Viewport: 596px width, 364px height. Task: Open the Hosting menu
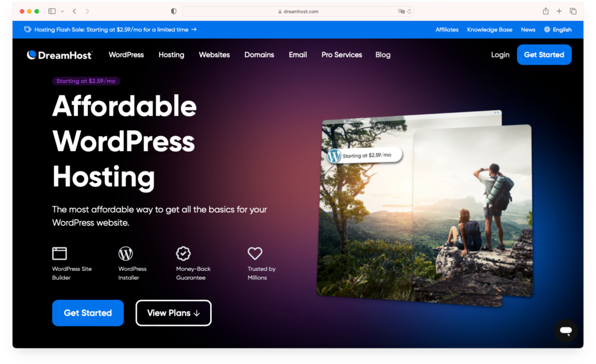(x=172, y=55)
